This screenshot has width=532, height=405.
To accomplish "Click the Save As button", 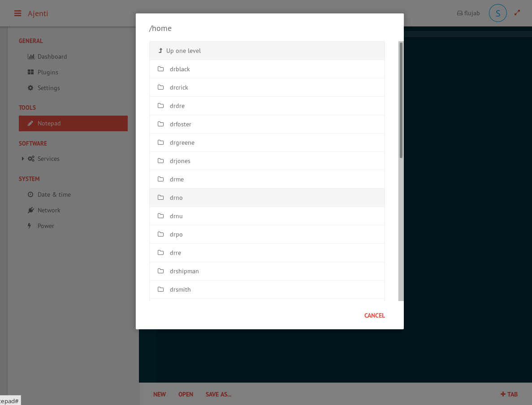I will click(218, 394).
